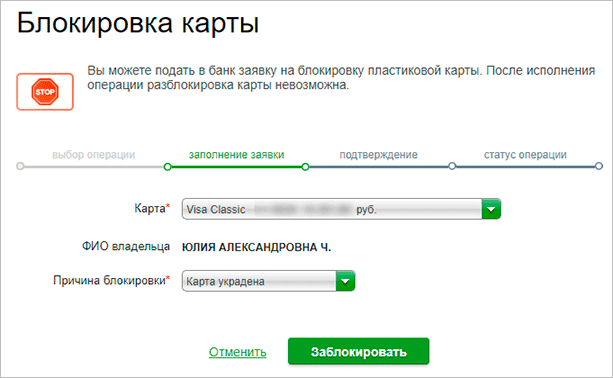
Task: Open the card dropdown green arrow
Action: tap(491, 209)
